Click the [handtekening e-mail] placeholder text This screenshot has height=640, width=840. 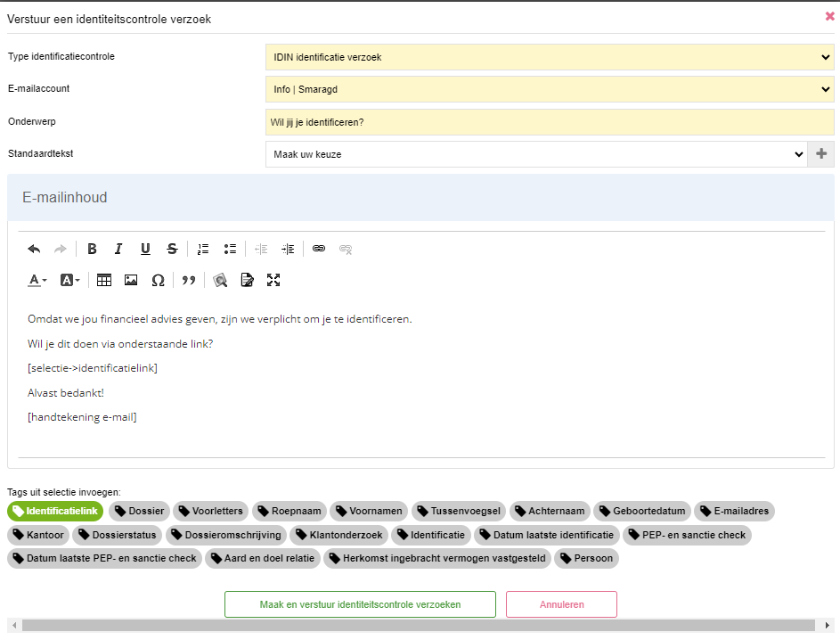point(82,417)
